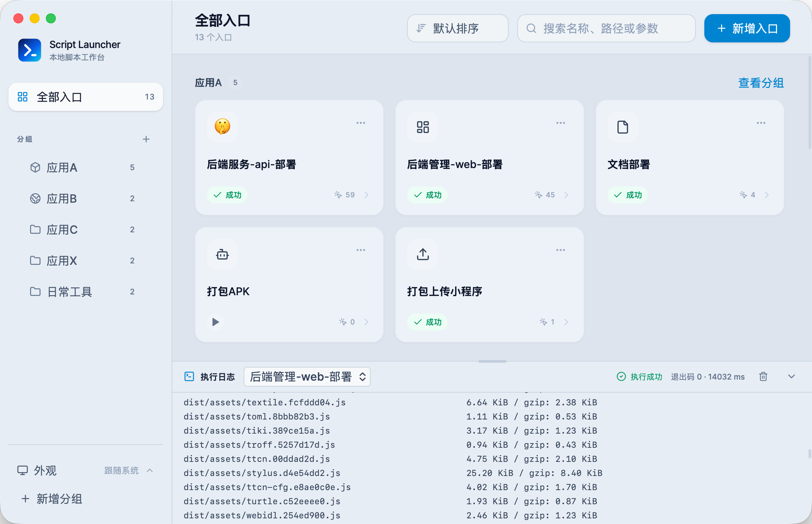Click 成功 status on 文档部署 card
This screenshot has height=524, width=812.
628,195
